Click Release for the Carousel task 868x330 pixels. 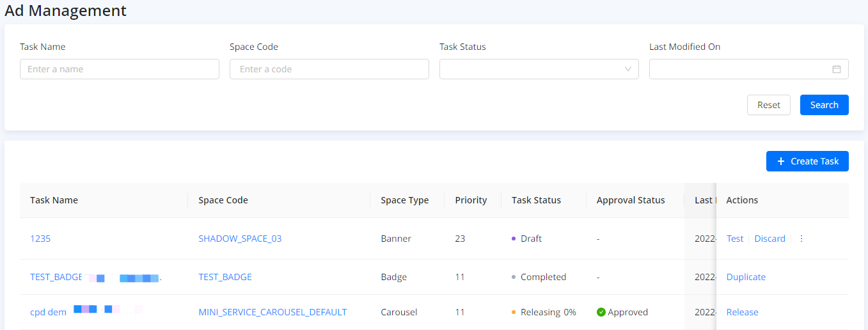742,312
